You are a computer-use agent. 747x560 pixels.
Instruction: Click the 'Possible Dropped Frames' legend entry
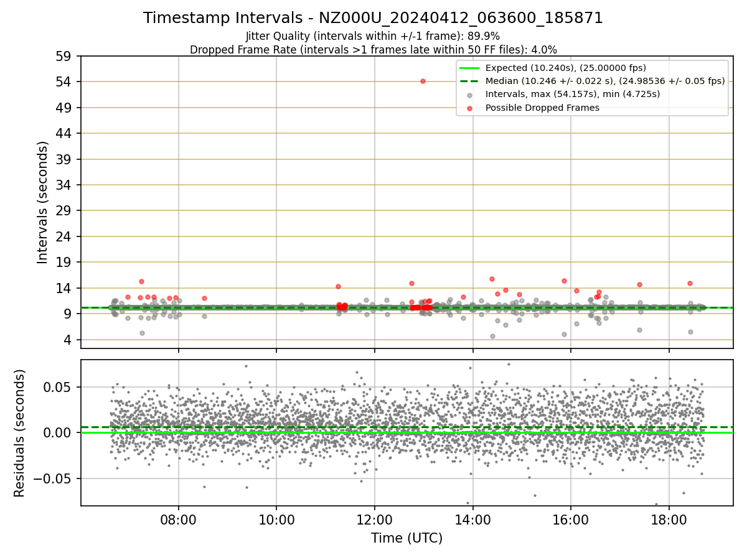[x=542, y=108]
